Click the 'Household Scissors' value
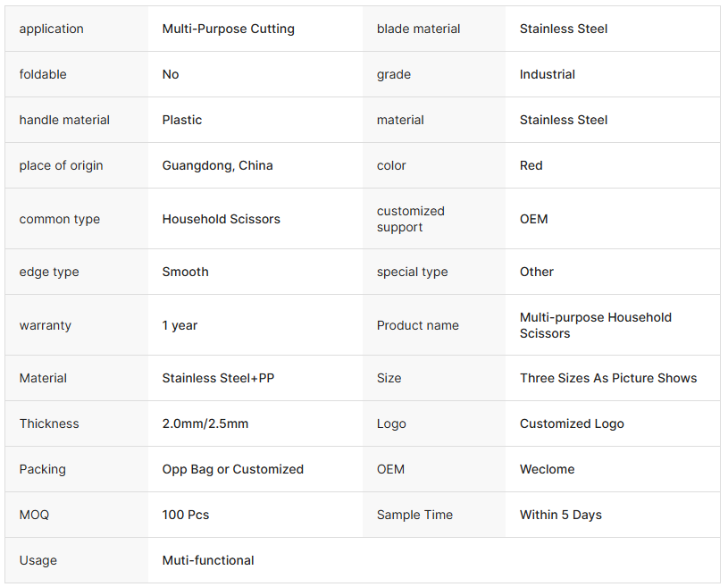The image size is (728, 587). (x=221, y=219)
